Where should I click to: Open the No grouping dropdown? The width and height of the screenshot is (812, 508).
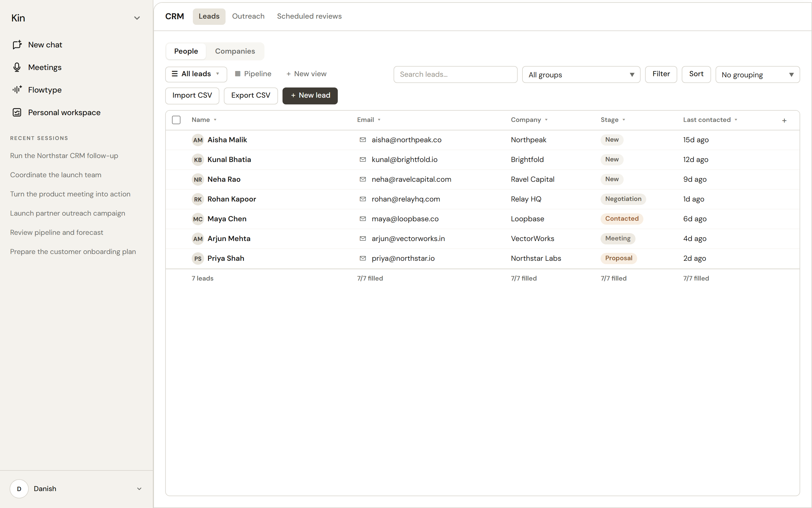(758, 75)
